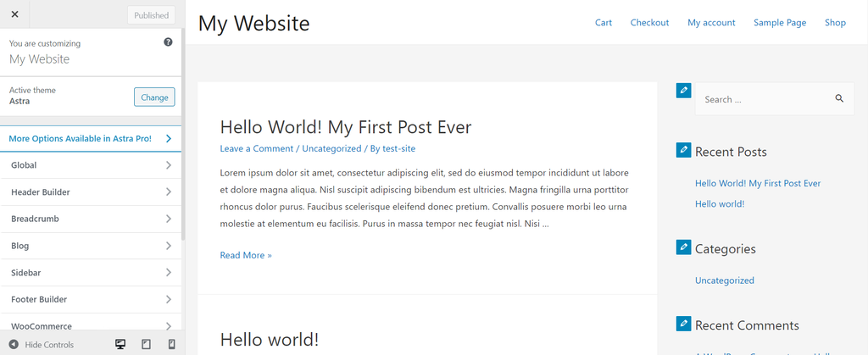Click the edit pencil beside Categories
This screenshot has width=868, height=355.
click(x=683, y=247)
